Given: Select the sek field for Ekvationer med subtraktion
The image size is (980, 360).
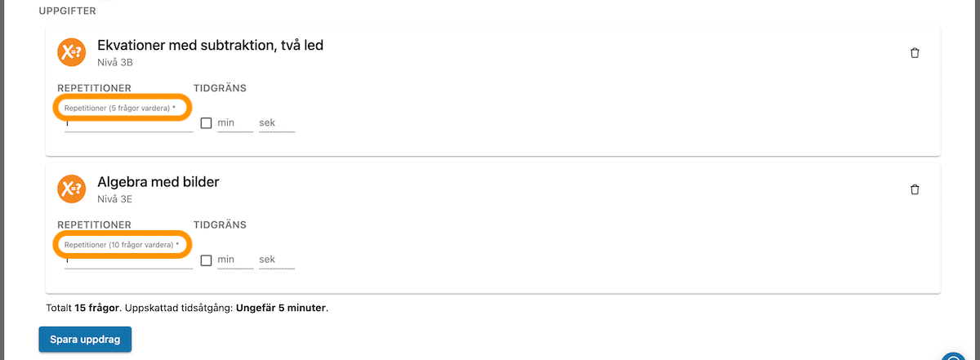Looking at the screenshot, I should tap(277, 123).
